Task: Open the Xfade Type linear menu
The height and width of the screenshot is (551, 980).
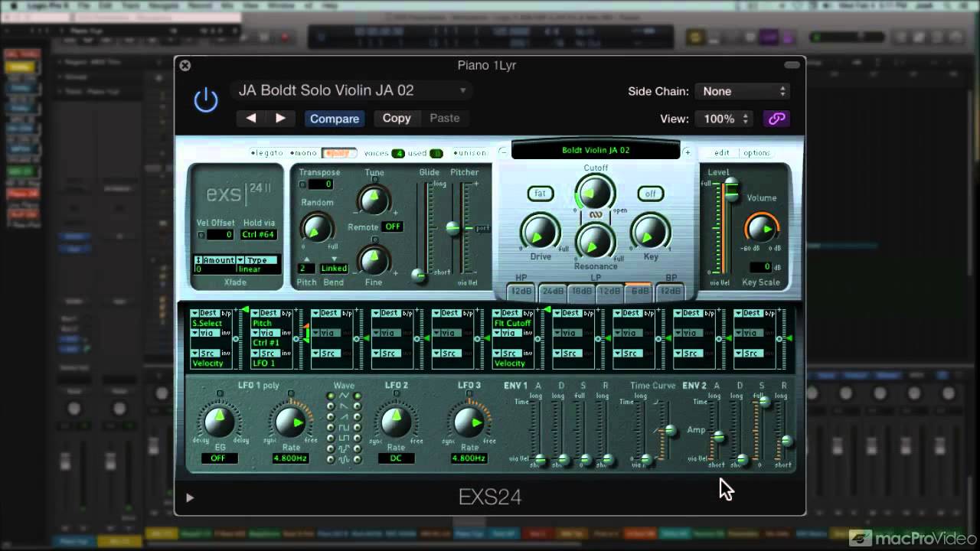Action: coord(258,265)
